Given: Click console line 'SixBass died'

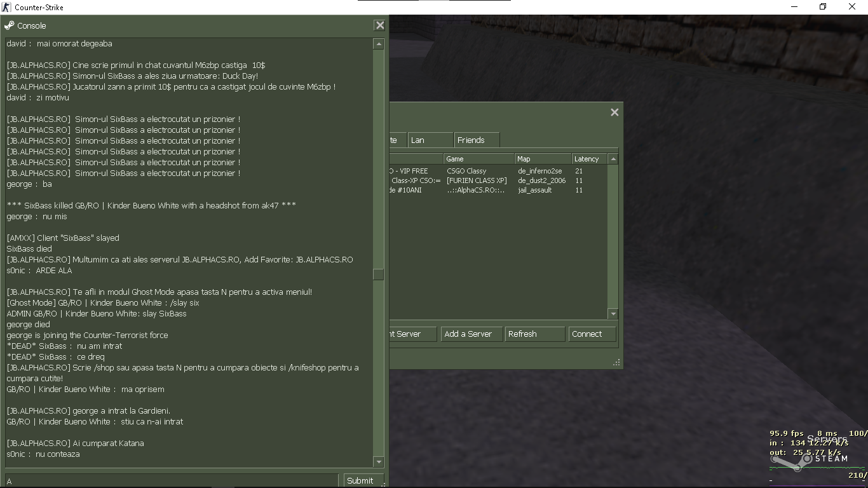Looking at the screenshot, I should tap(29, 249).
